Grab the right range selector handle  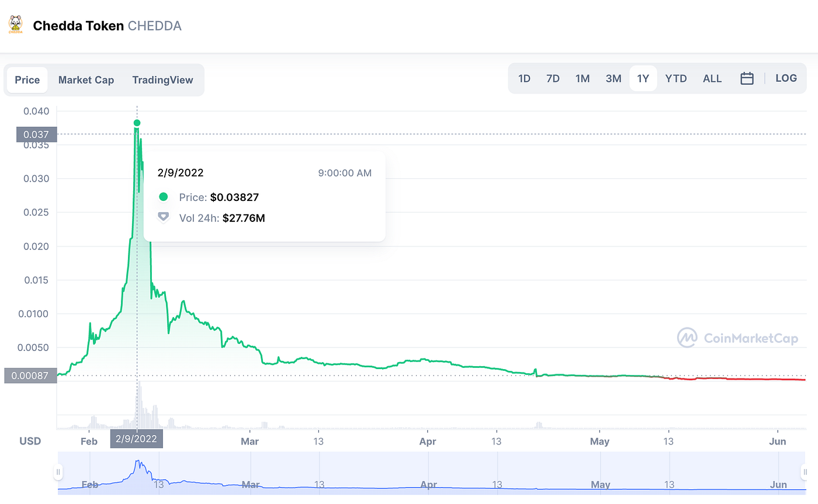(x=805, y=471)
